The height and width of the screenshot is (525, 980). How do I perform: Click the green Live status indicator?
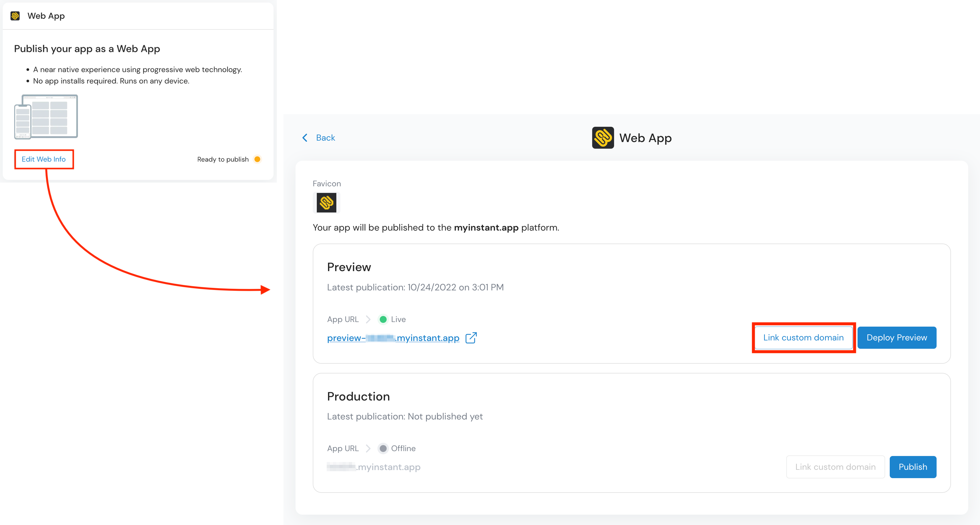click(383, 319)
